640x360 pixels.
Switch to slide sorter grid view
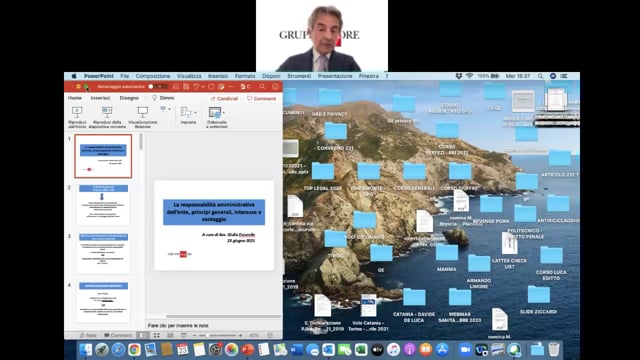click(x=157, y=336)
